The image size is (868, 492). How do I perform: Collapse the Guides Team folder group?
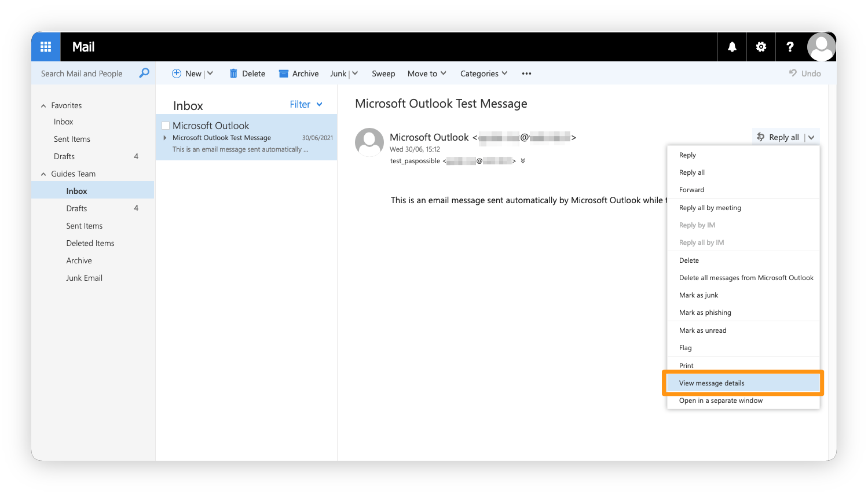[43, 174]
